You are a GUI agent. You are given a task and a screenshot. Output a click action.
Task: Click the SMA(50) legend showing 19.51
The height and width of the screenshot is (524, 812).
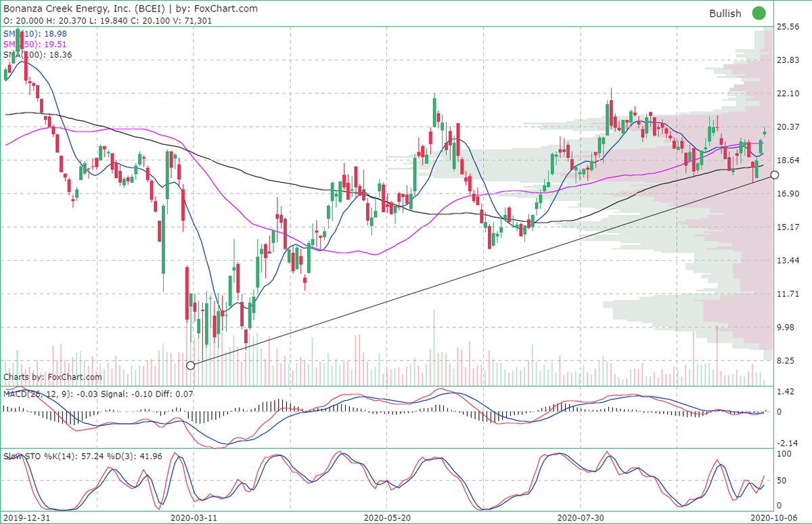[36, 44]
